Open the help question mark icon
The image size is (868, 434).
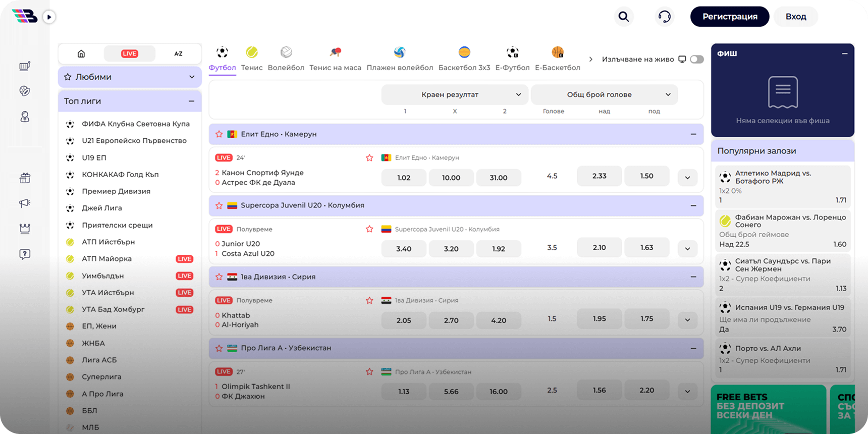click(x=25, y=254)
